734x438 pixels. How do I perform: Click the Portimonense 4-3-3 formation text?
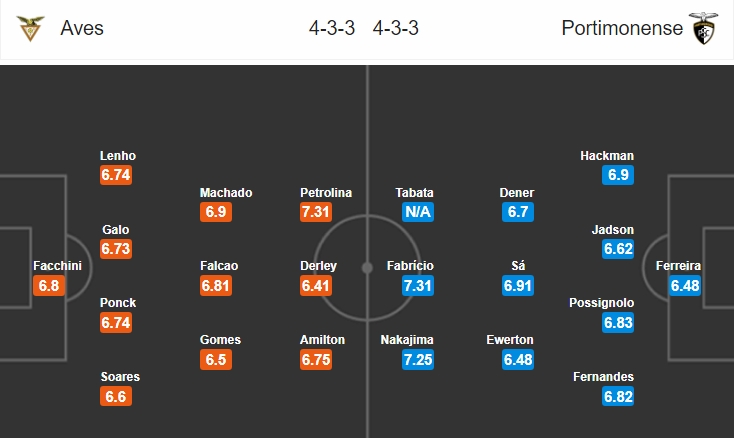pyautogui.click(x=395, y=29)
